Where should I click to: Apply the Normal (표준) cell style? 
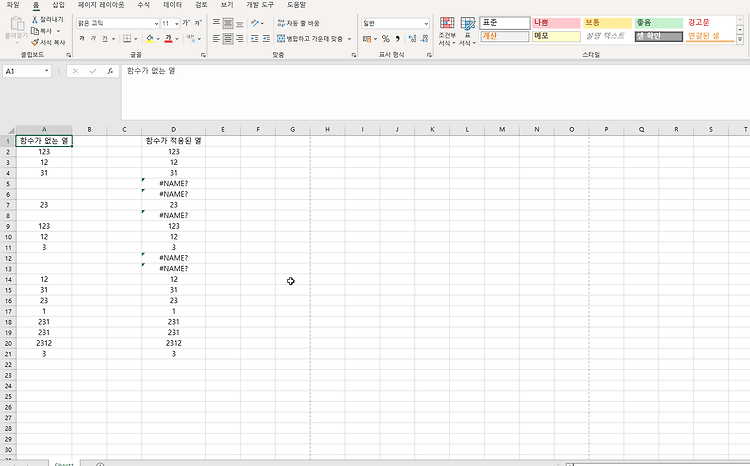coord(505,22)
